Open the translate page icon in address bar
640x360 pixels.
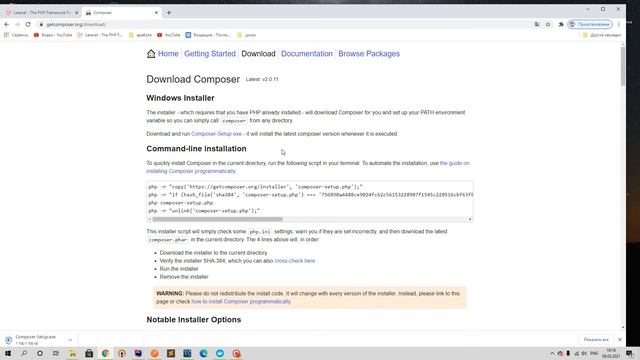[x=537, y=24]
